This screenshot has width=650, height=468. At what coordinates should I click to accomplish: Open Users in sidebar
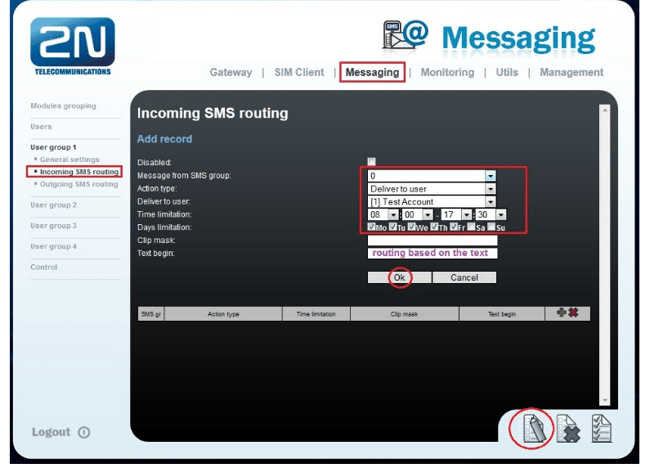(x=41, y=127)
